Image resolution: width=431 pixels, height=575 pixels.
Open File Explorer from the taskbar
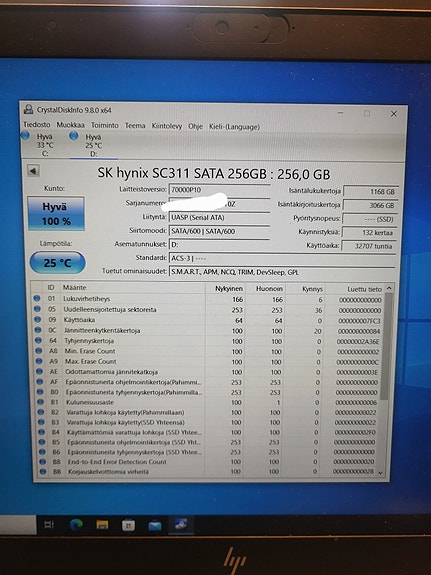click(x=102, y=525)
